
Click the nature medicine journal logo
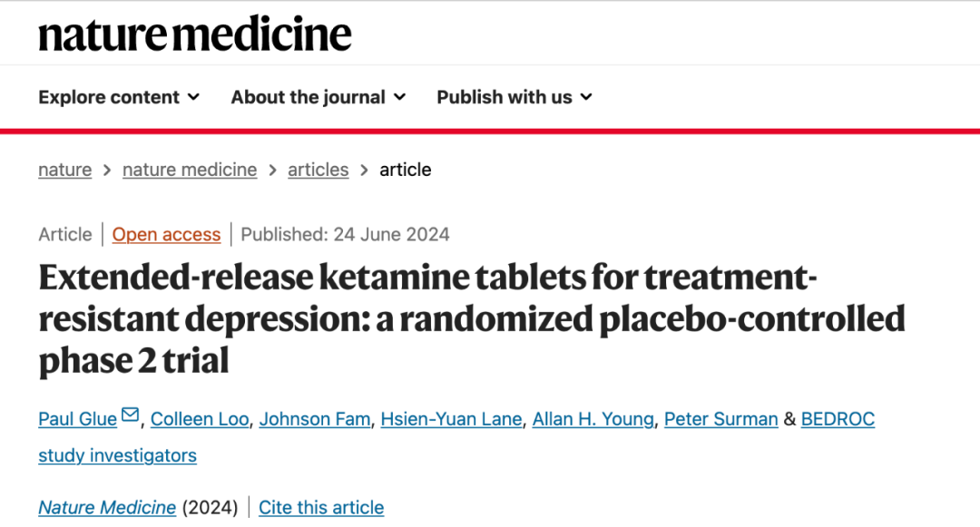click(195, 34)
